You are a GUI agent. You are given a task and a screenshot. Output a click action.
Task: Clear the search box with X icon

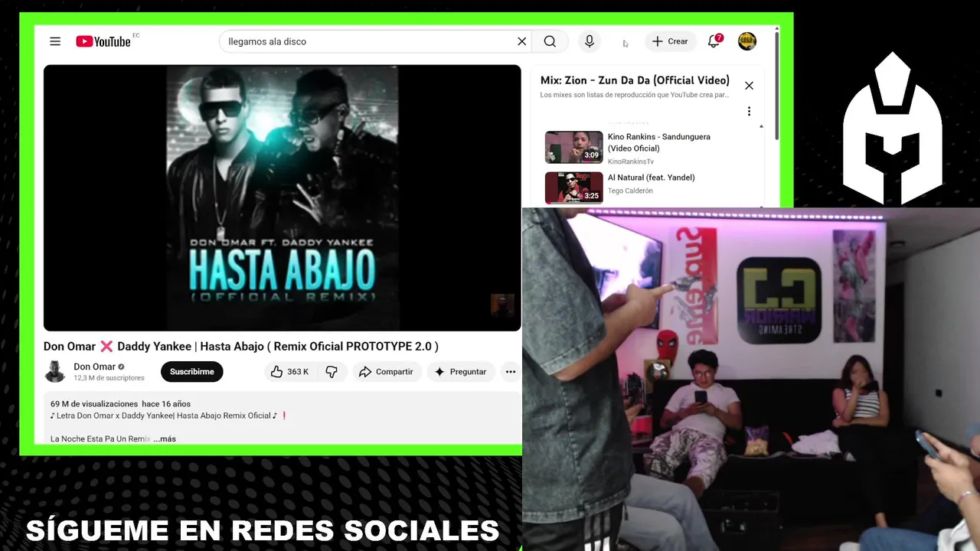click(x=521, y=41)
